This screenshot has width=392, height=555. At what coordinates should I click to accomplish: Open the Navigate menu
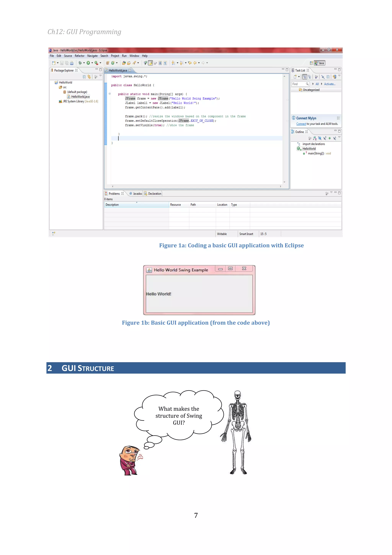pyautogui.click(x=92, y=56)
